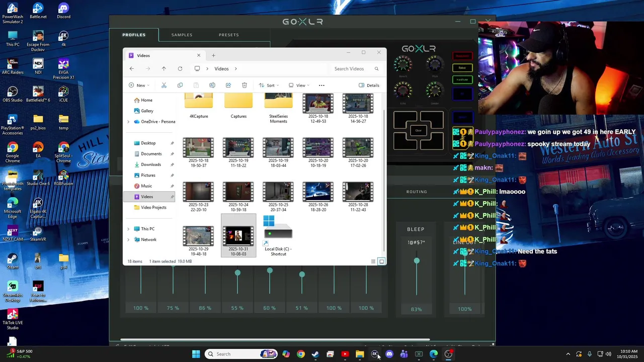Open Microsoft Edge from the taskbar
This screenshot has width=644, height=362.
(434, 354)
